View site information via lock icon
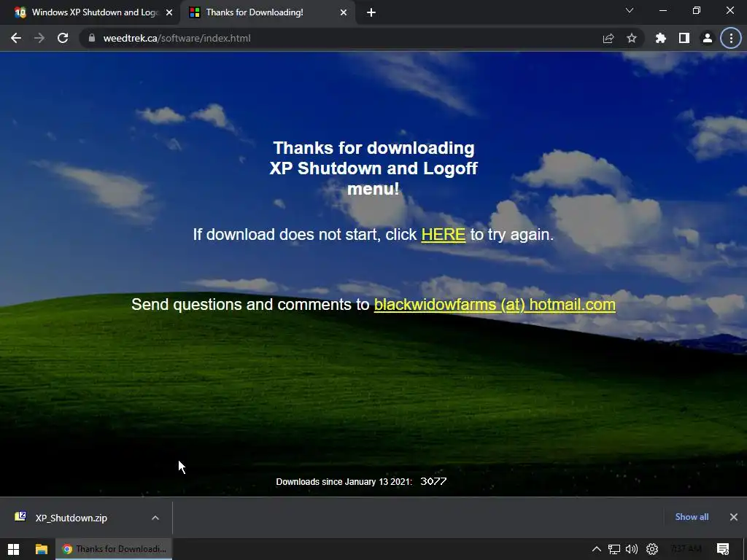747x560 pixels. [92, 38]
